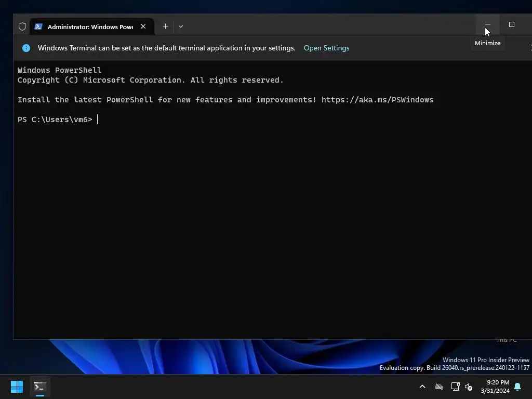Viewport: 532px width, 399px height.
Task: Click the 'Windows PowerShell' header line
Action: pos(59,70)
